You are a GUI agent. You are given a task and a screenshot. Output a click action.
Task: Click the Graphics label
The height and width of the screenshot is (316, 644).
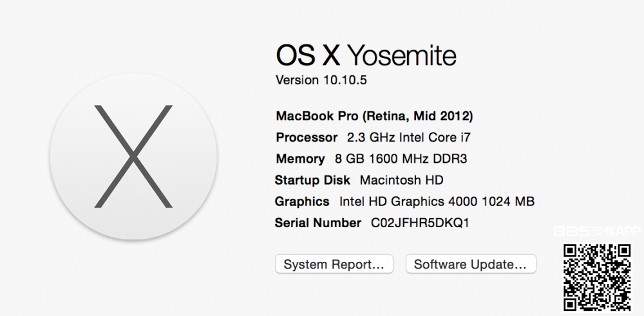[x=302, y=201]
